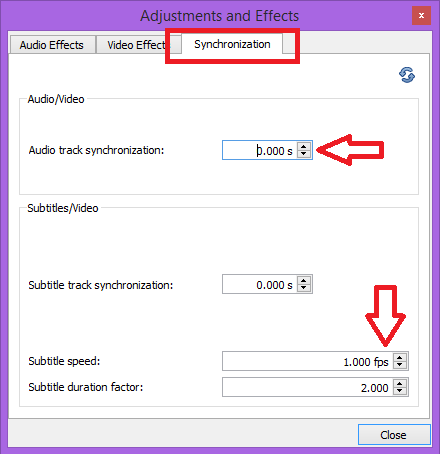Image resolution: width=440 pixels, height=454 pixels.
Task: Close the Adjustments and Effects window
Action: (421, 15)
